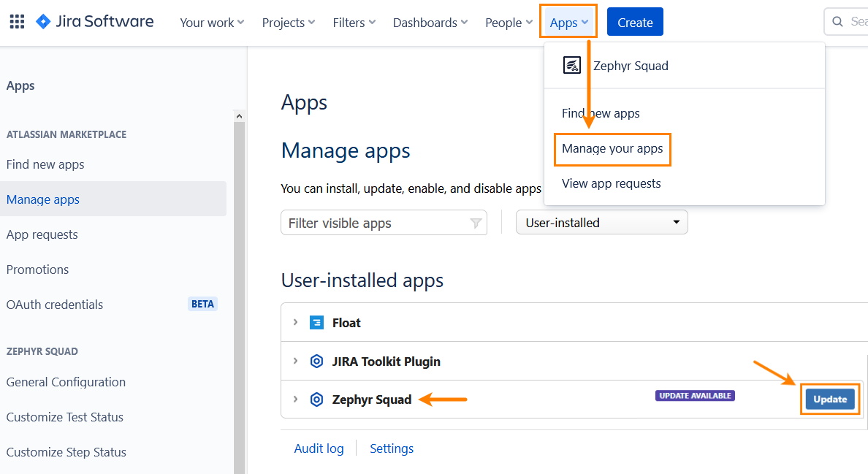Expand the Zephyr Squad app row
This screenshot has width=868, height=474.
[x=295, y=399]
